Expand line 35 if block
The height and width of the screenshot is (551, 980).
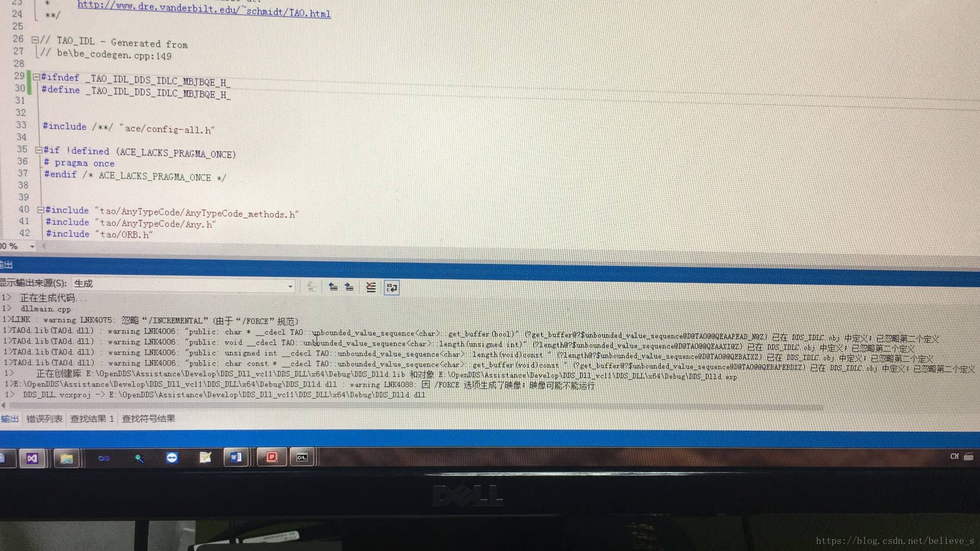pos(35,153)
